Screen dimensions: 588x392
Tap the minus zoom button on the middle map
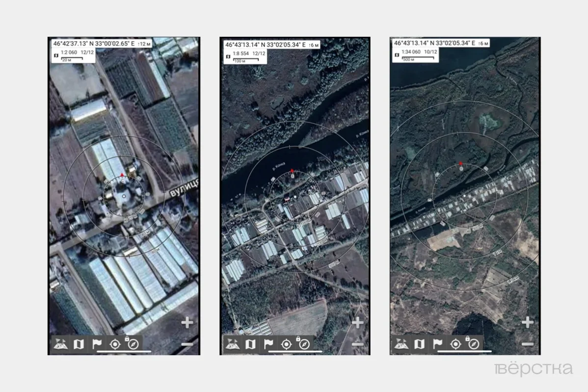click(x=358, y=344)
